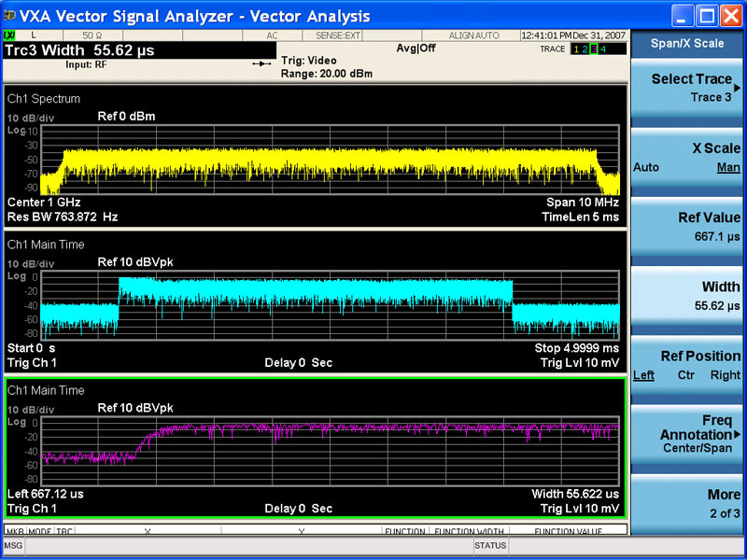
Task: Click the trigger arrow icon beside Trig: Video
Action: tap(263, 64)
